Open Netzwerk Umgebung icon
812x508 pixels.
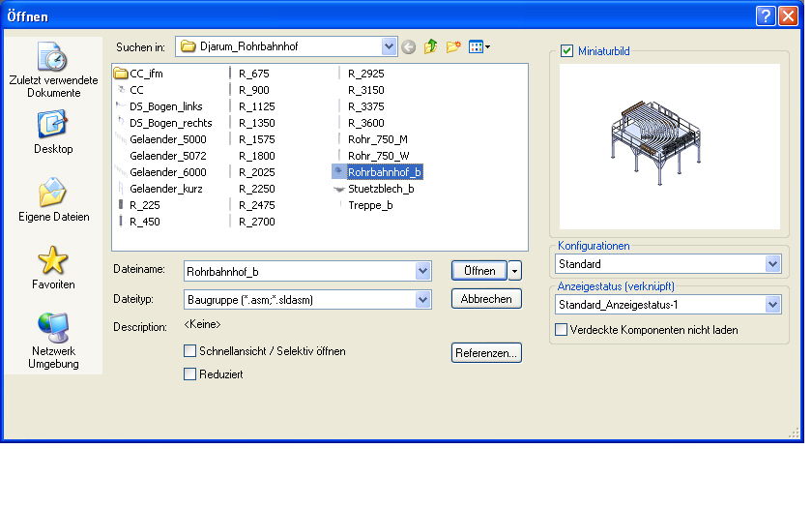coord(53,328)
